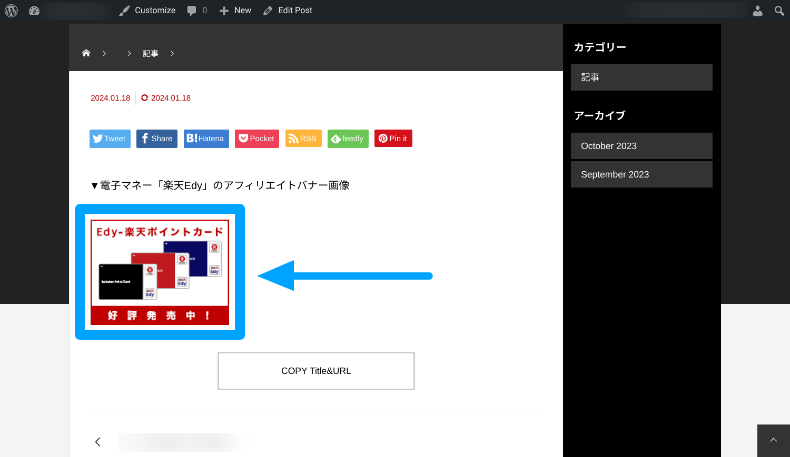Share the post with Tweet button
The image size is (790, 457).
tap(110, 139)
